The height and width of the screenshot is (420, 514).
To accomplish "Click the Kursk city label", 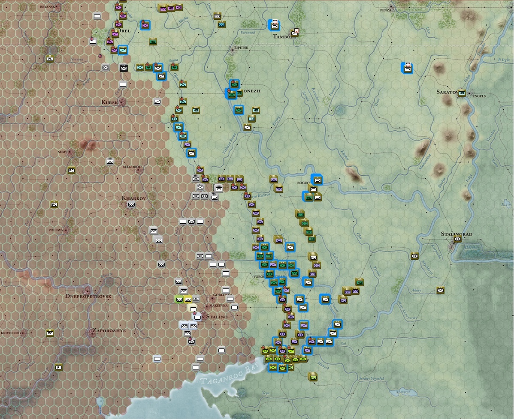I will tap(109, 102).
